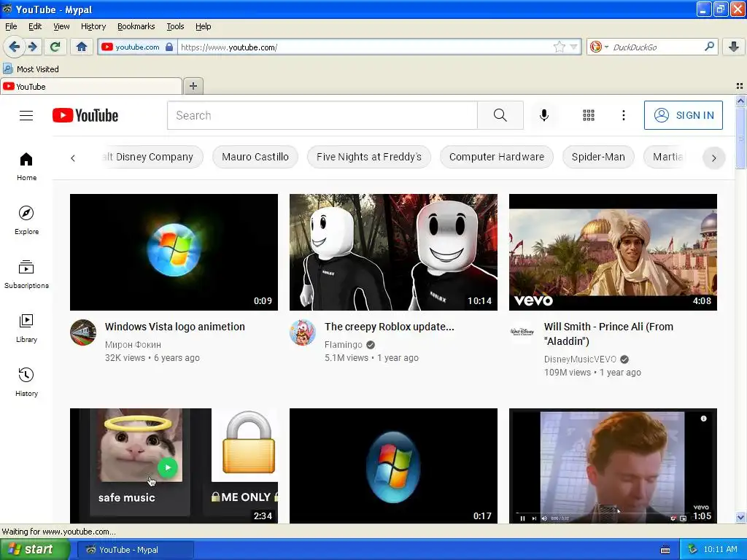Open a new tab with the plus button

pos(193,86)
